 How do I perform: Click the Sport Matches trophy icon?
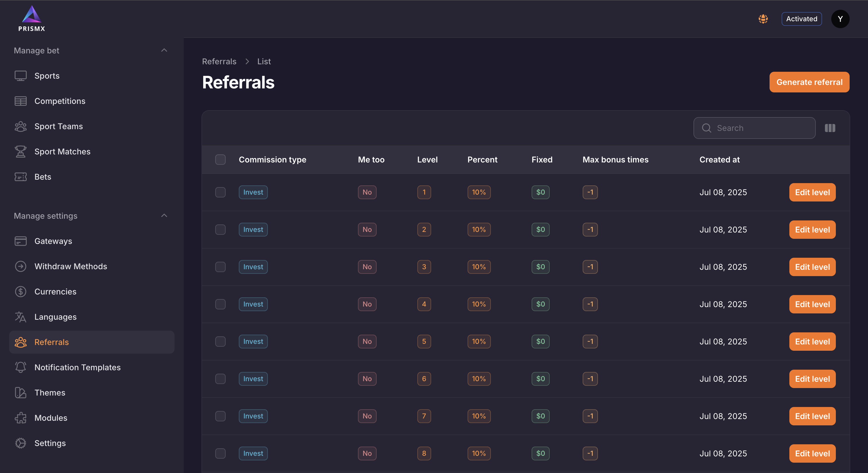[21, 152]
